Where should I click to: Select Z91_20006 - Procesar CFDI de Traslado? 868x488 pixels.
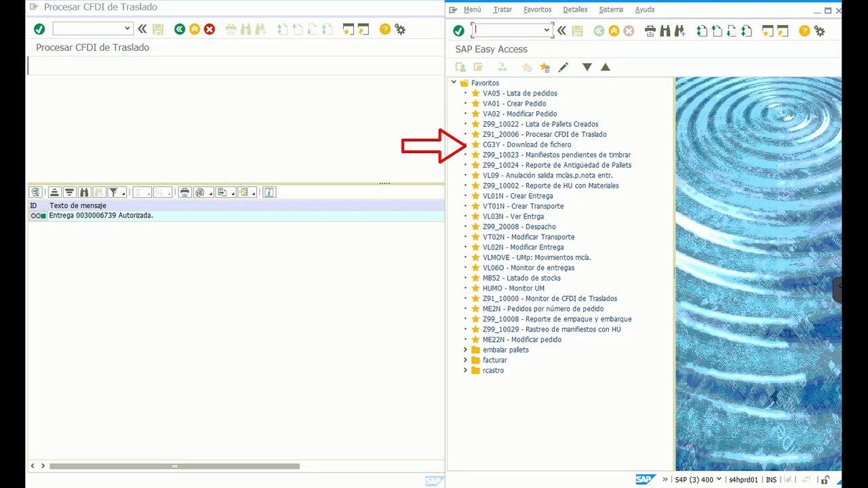(545, 134)
